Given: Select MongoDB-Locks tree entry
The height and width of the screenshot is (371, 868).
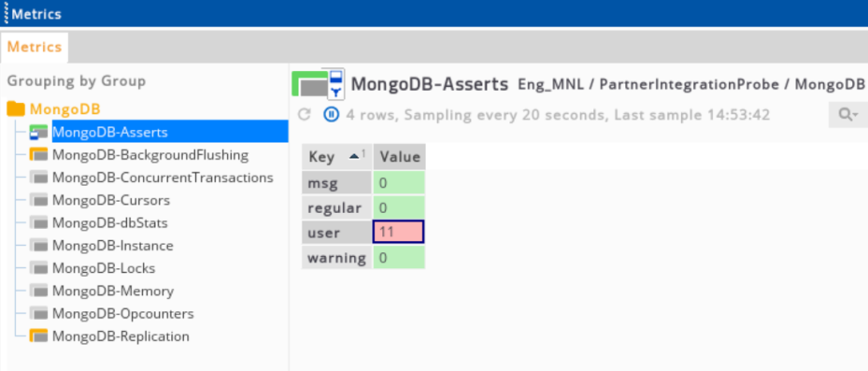Looking at the screenshot, I should click(x=104, y=268).
